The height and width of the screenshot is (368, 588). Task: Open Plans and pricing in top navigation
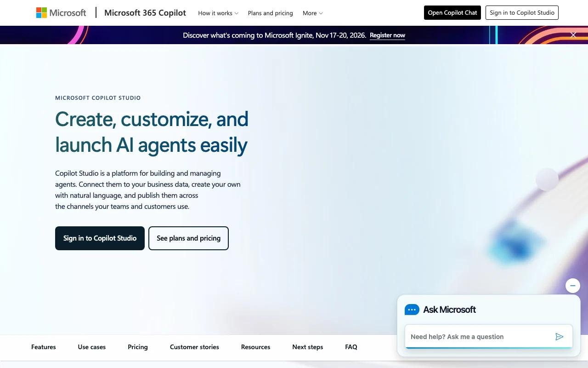271,13
